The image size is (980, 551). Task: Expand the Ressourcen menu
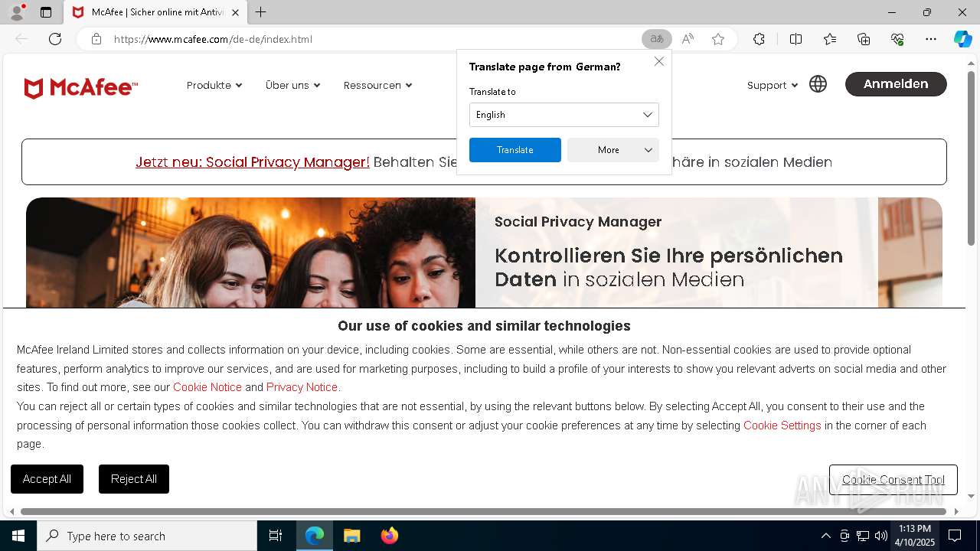pos(377,85)
